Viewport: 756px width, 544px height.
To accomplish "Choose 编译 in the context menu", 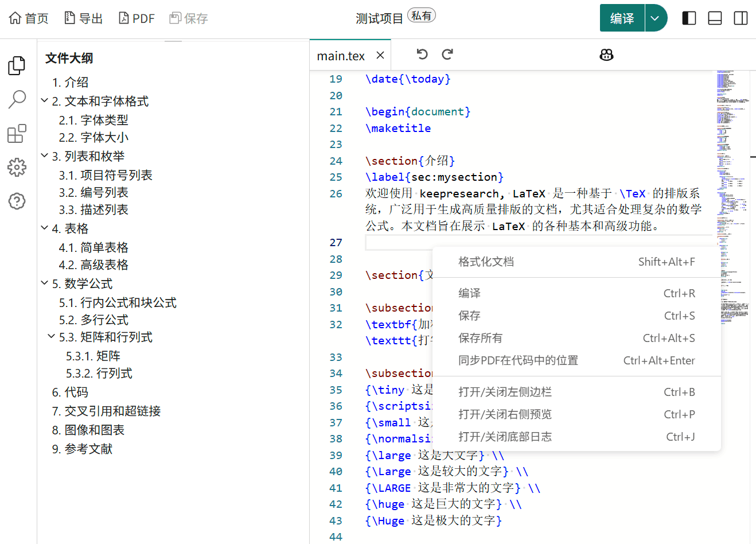I will tap(576, 293).
